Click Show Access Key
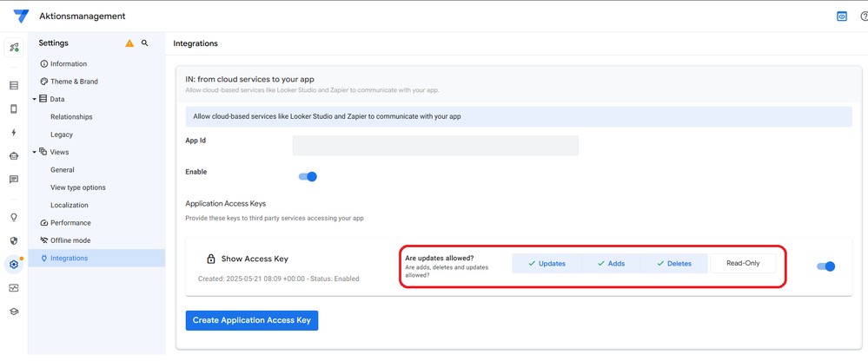Image resolution: width=868 pixels, height=361 pixels. coord(255,259)
